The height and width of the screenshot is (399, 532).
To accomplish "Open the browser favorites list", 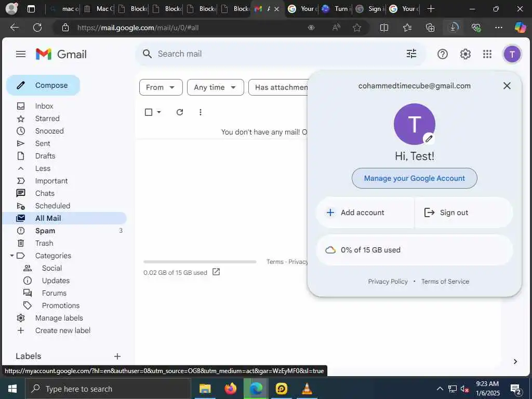I will 407,28.
